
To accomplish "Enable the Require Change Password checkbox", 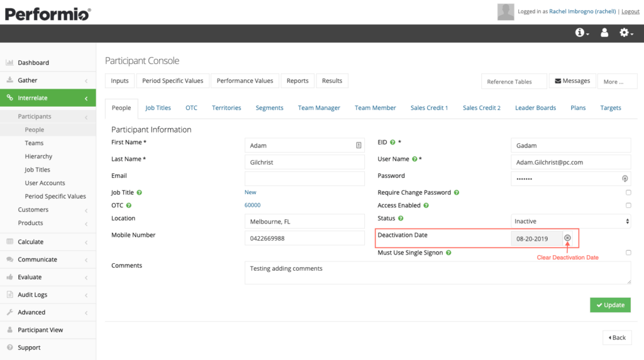I will (x=628, y=192).
